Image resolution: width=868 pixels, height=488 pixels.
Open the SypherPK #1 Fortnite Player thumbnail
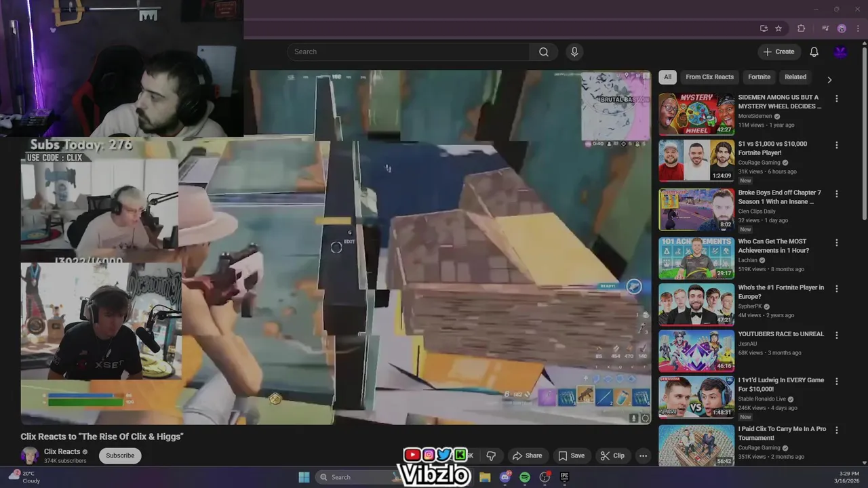pyautogui.click(x=696, y=304)
